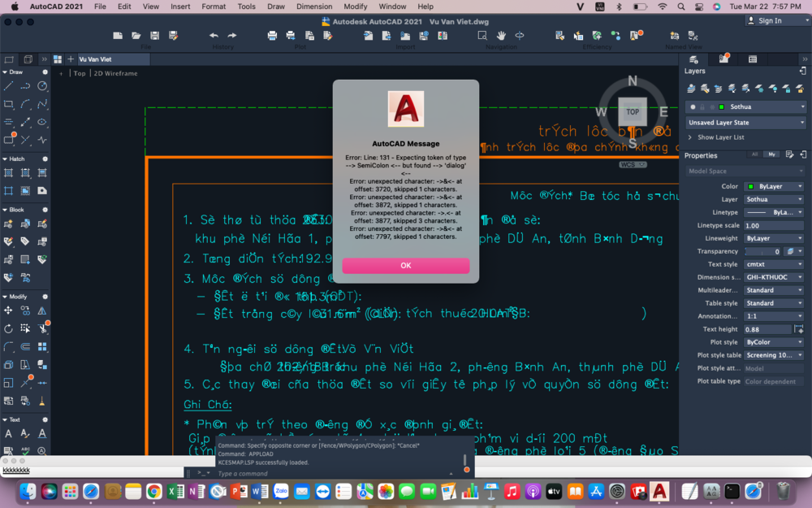Viewport: 812px width, 508px height.
Task: Click the green Sothua layer color swatch
Action: click(721, 106)
